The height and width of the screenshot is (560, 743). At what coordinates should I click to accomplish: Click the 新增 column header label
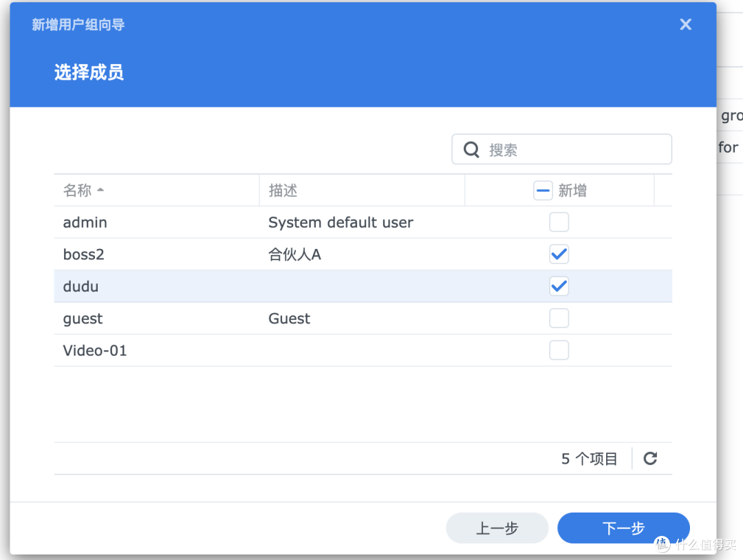[572, 191]
